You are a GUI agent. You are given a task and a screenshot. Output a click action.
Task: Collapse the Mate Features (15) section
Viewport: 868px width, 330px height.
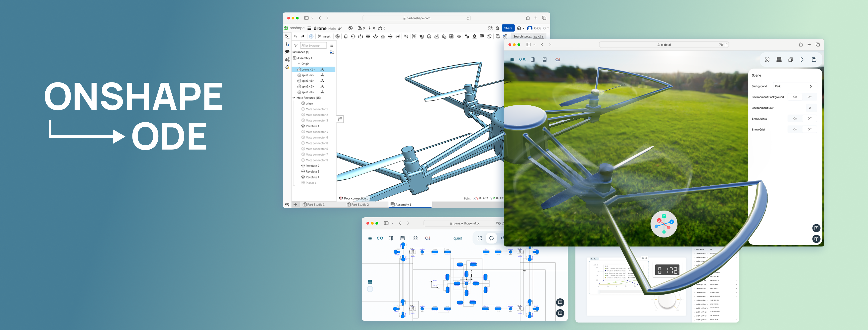coord(294,98)
